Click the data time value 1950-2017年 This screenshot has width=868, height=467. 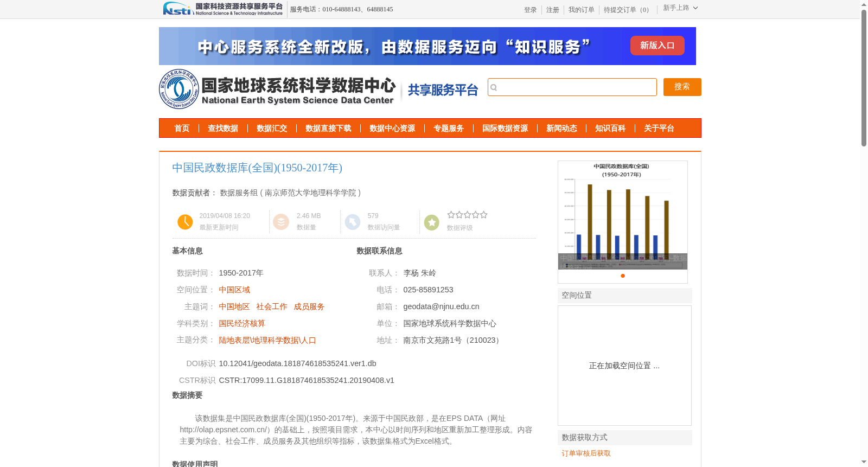[x=241, y=273]
